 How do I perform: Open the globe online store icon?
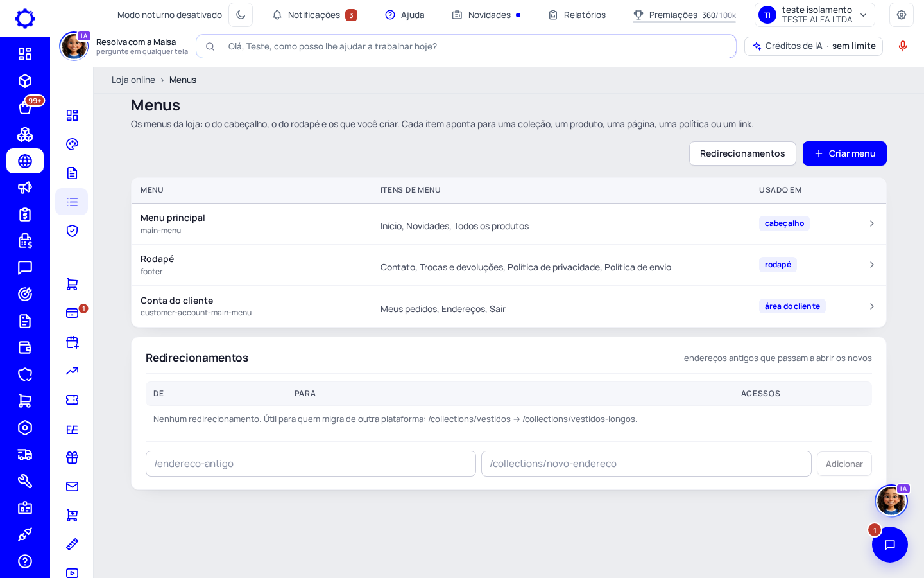click(x=25, y=161)
